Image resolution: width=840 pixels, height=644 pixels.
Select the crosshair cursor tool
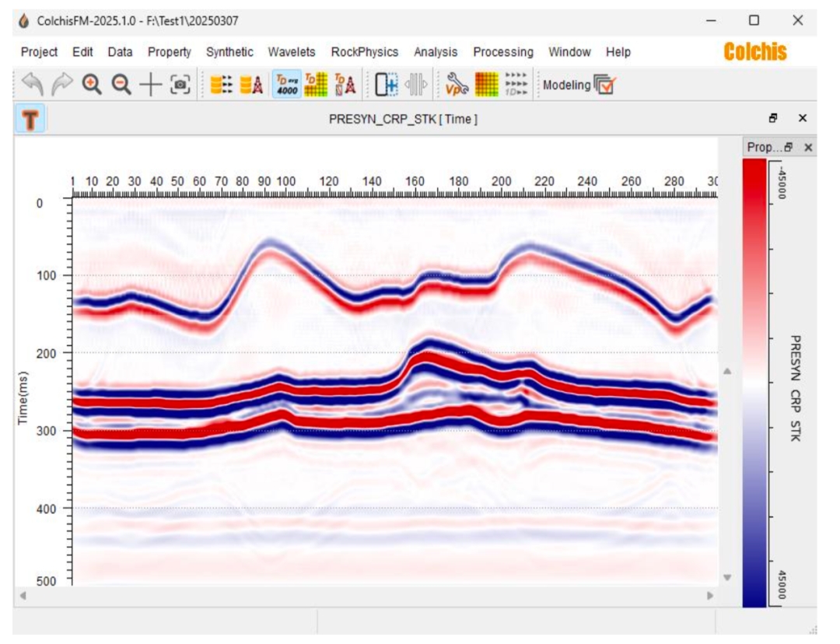click(x=151, y=85)
